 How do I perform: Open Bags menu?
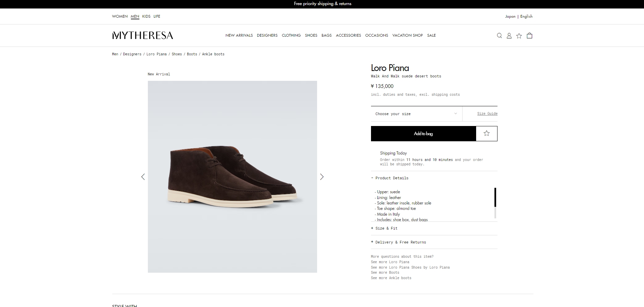327,35
